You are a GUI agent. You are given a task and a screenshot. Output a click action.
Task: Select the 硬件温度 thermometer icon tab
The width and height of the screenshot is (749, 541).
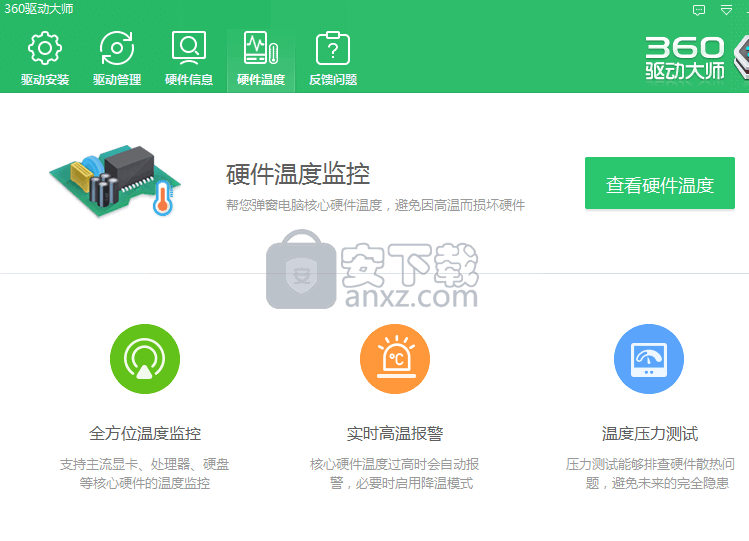coord(261,58)
